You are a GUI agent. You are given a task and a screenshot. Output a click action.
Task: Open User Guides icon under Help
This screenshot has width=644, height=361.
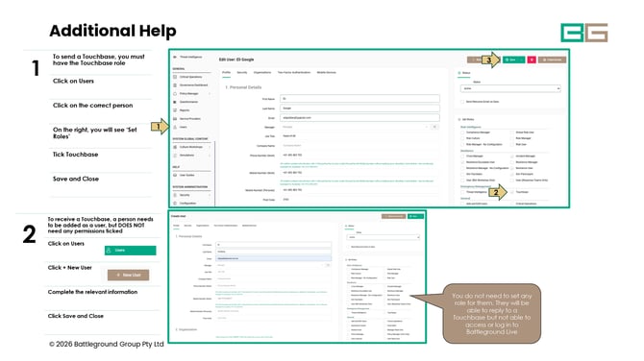(x=175, y=175)
